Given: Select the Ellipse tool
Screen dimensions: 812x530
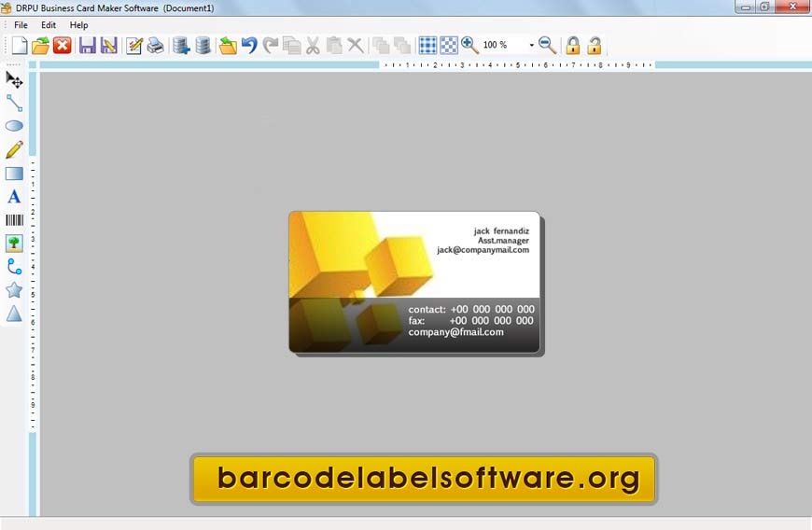Looking at the screenshot, I should [14, 126].
